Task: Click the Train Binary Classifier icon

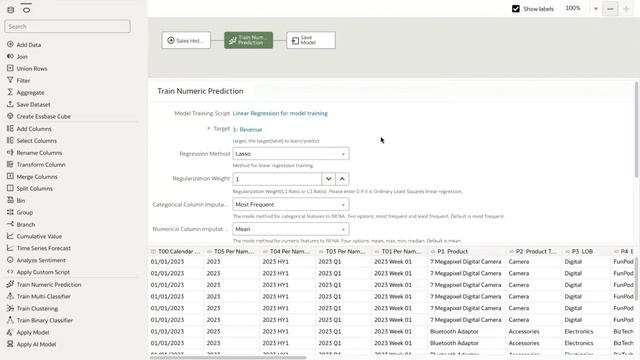Action: tap(10, 320)
